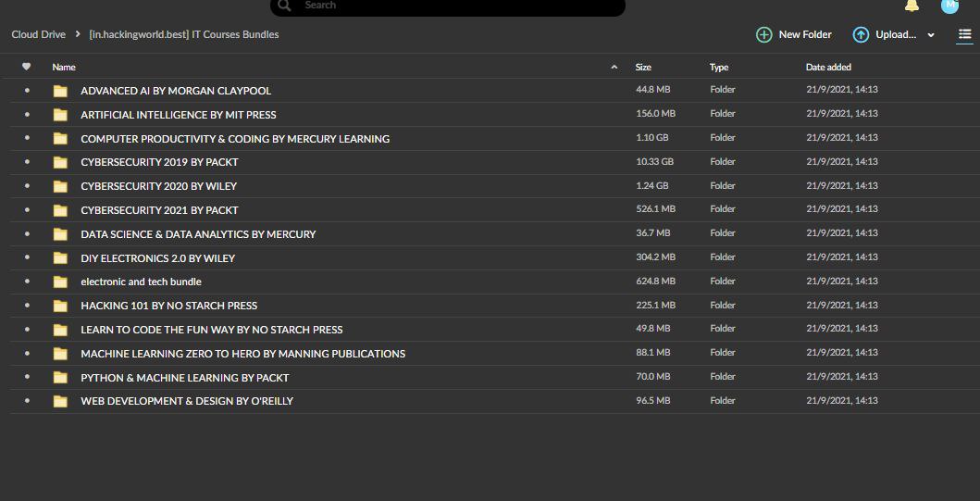Click folder icon for HACKING 101 BY NO STARCH PRESS
Viewport: 980px width, 501px height.
pos(60,306)
